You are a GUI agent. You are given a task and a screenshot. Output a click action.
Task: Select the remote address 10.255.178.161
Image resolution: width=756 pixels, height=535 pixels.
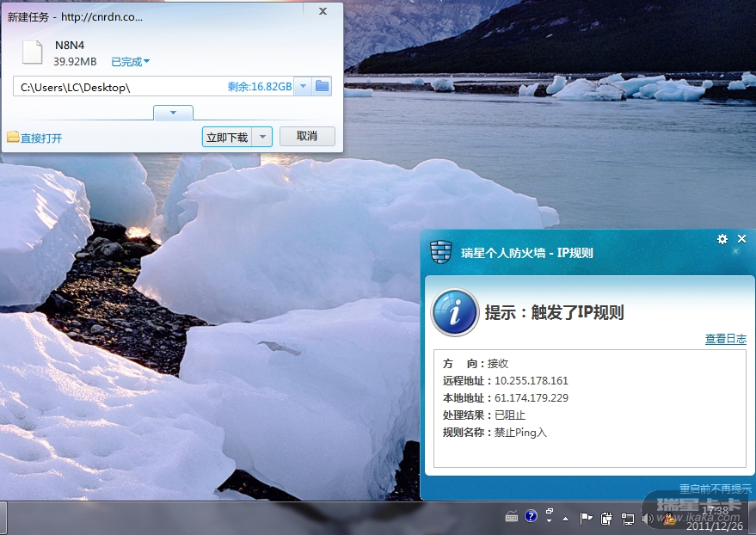coord(532,381)
